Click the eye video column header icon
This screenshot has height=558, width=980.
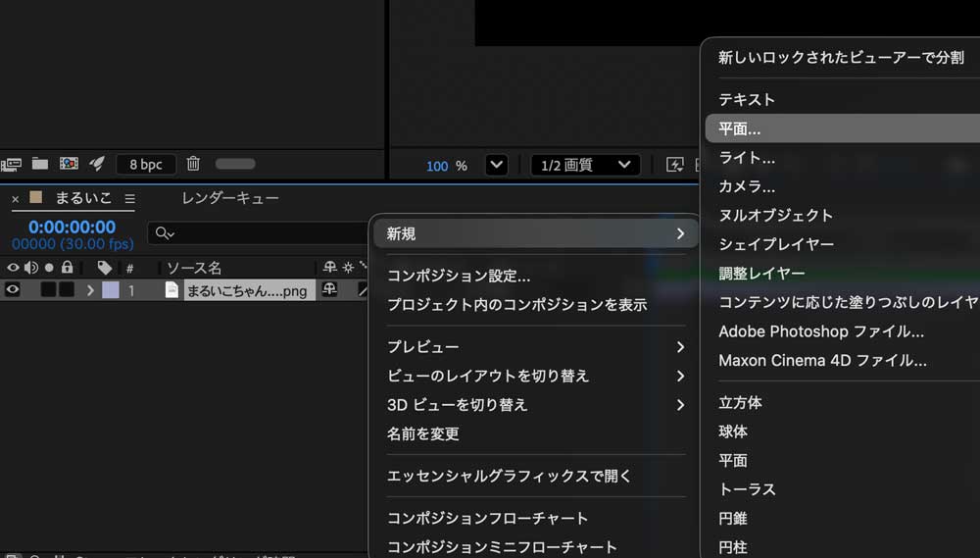pyautogui.click(x=13, y=268)
